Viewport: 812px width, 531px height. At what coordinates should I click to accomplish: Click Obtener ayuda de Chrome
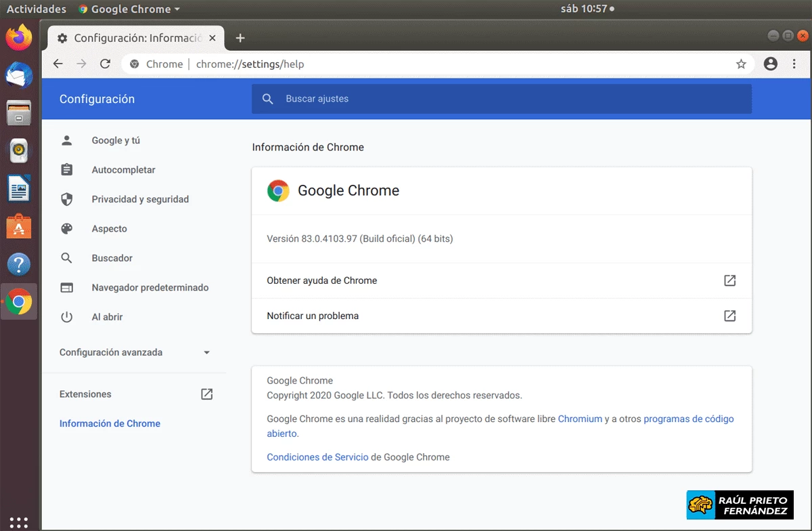click(x=322, y=280)
